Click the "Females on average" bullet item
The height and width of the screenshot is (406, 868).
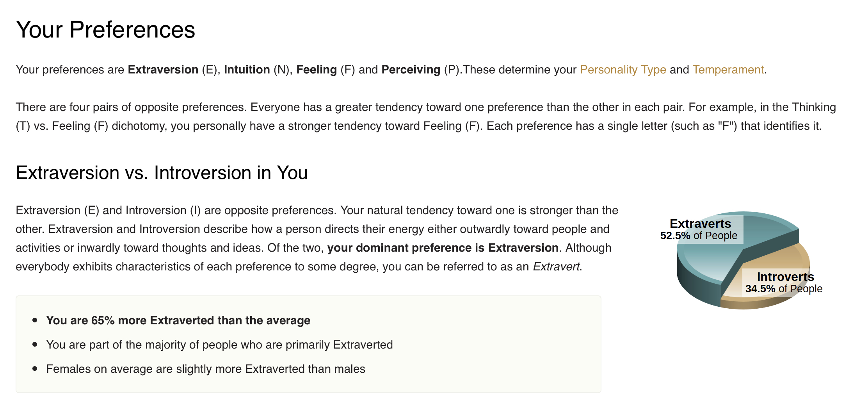click(206, 369)
